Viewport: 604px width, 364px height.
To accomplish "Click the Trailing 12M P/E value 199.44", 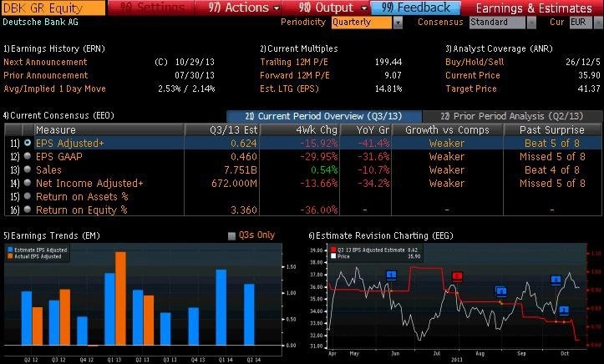I will tap(388, 62).
